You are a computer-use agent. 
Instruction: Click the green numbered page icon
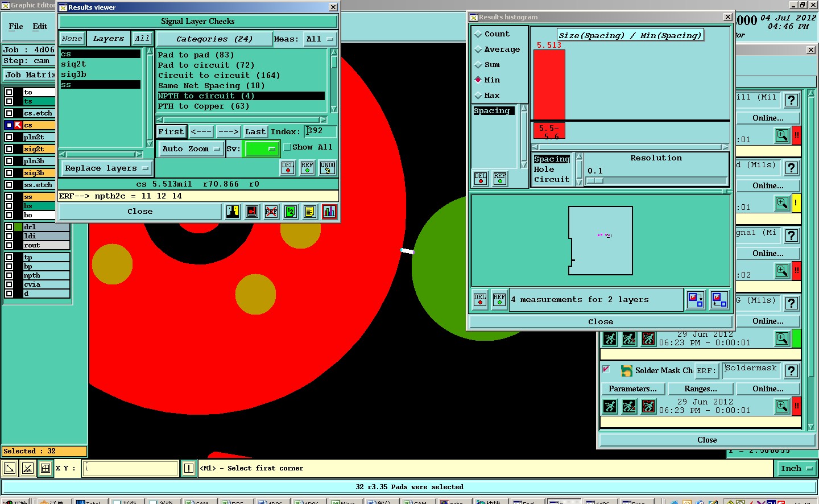290,212
